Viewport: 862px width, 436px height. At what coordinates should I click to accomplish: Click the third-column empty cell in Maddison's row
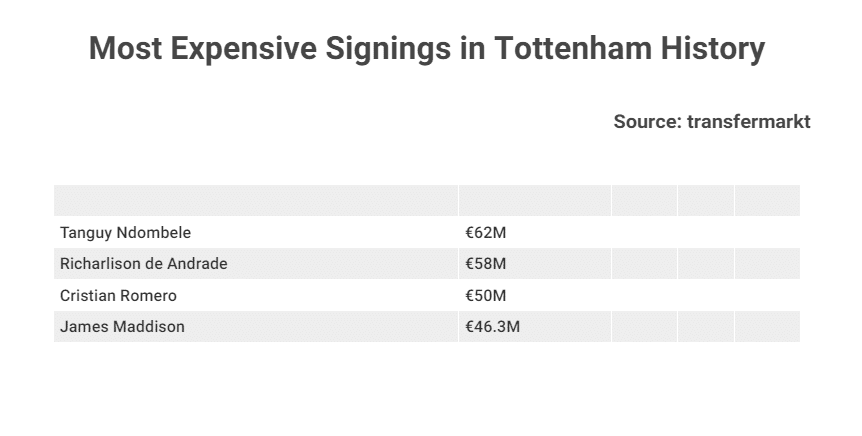tap(644, 327)
